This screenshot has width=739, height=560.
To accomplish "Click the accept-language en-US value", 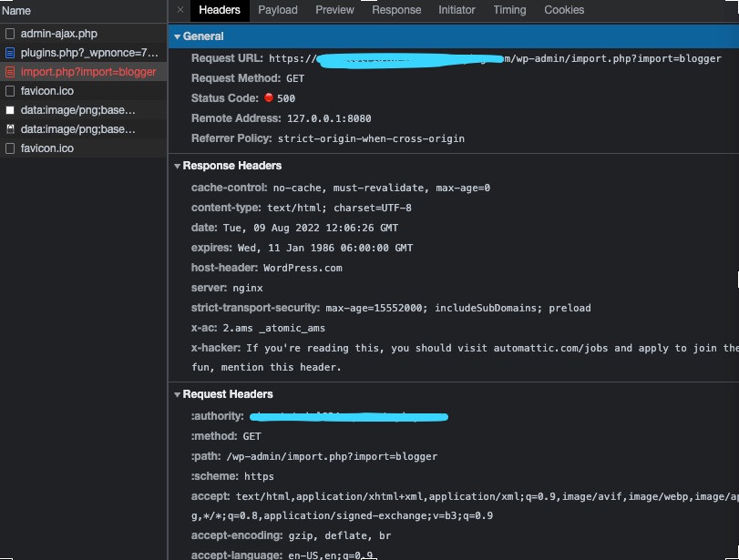I will [x=331, y=555].
